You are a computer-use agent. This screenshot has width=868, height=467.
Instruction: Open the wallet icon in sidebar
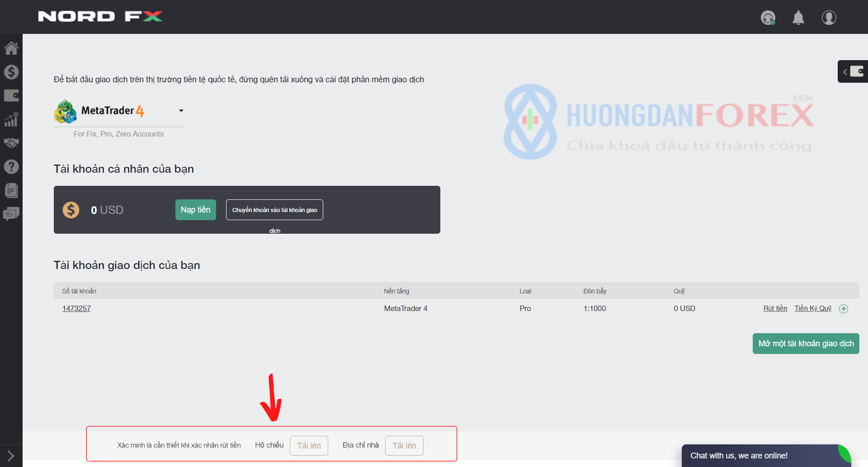pos(11,95)
